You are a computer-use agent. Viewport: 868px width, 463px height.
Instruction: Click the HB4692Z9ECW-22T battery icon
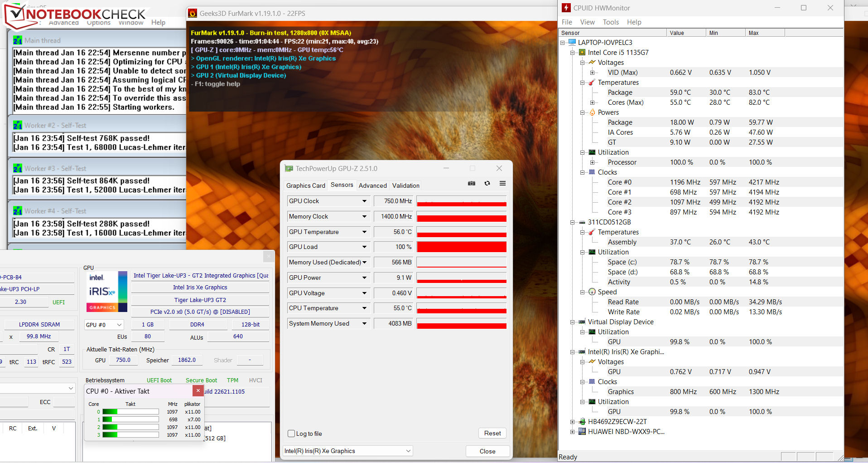582,421
